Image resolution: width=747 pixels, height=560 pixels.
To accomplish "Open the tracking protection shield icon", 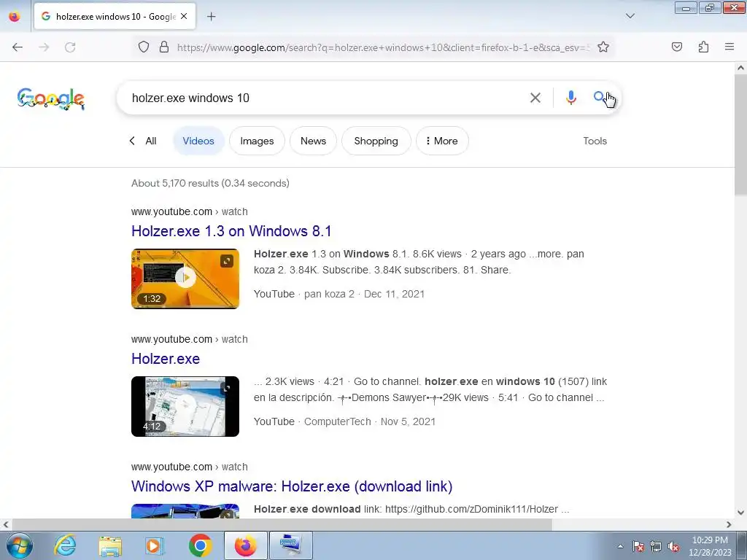I will tap(144, 47).
